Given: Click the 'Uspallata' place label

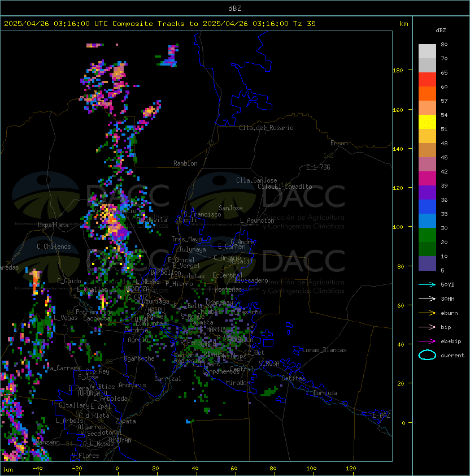Looking at the screenshot, I should click(53, 225).
